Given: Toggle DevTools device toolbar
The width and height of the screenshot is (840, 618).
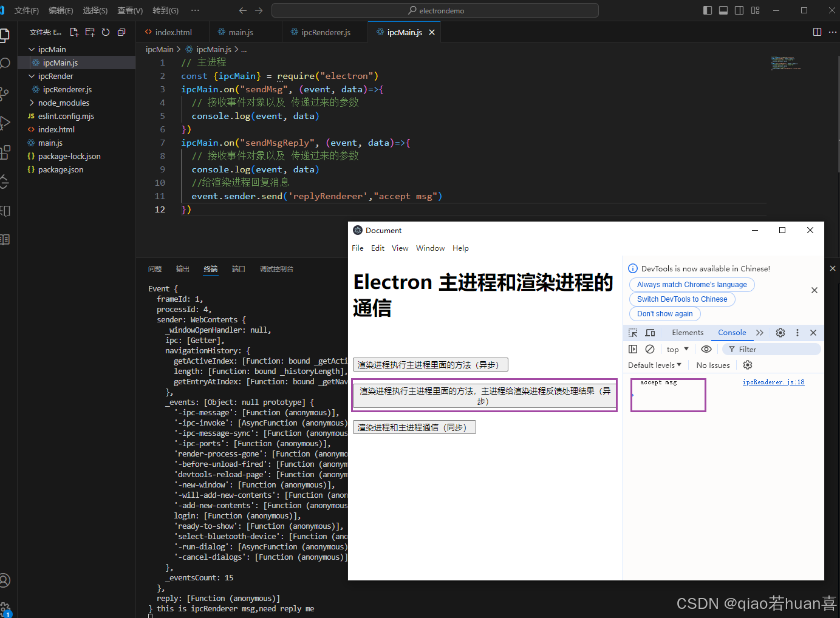Looking at the screenshot, I should coord(650,333).
